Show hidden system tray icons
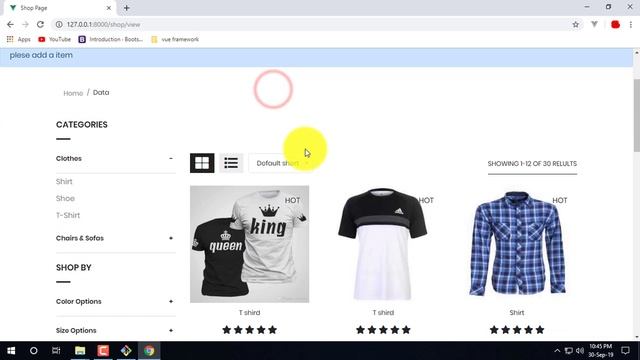Image resolution: width=640 pixels, height=360 pixels. click(557, 351)
